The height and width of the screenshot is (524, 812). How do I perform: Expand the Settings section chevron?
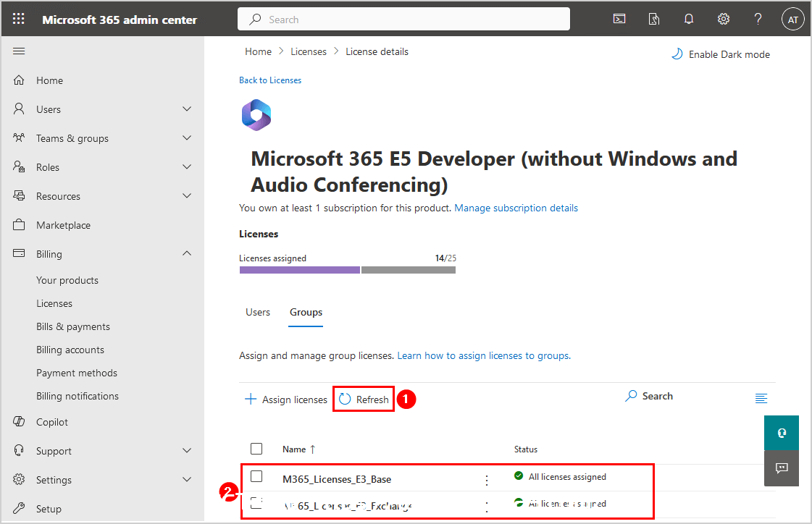coord(187,480)
